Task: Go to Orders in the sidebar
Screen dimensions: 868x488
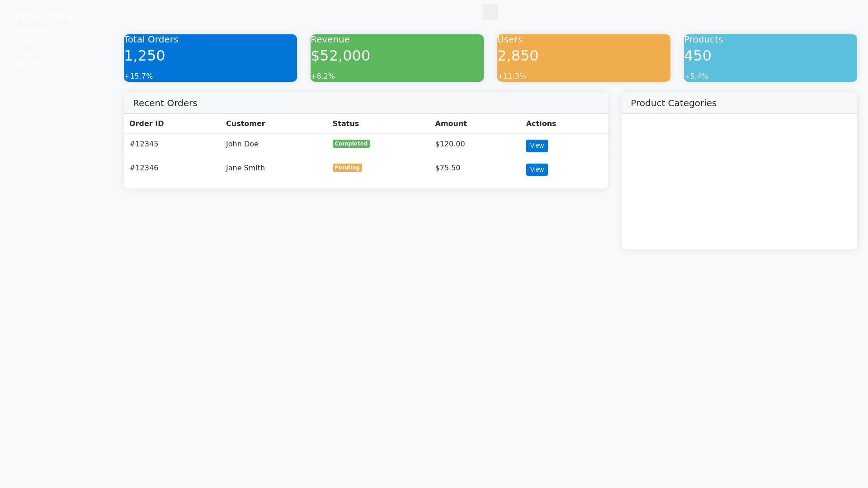Action: pos(23,42)
